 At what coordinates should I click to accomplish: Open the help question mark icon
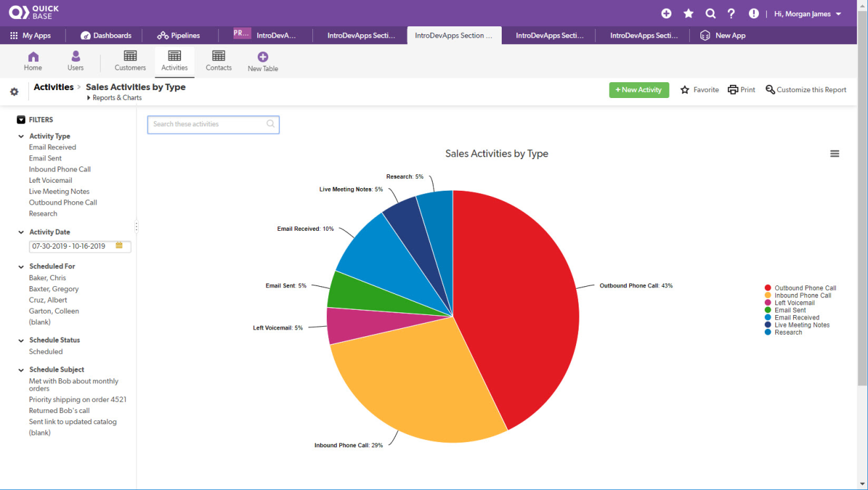[x=731, y=14]
